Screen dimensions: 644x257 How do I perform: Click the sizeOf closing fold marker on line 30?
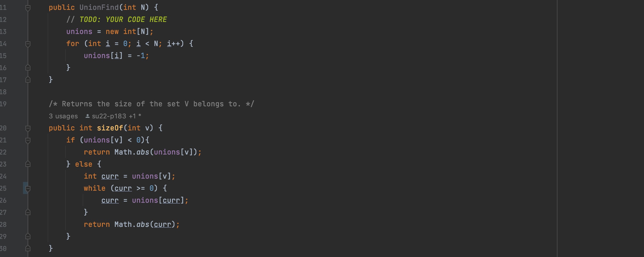coord(28,249)
